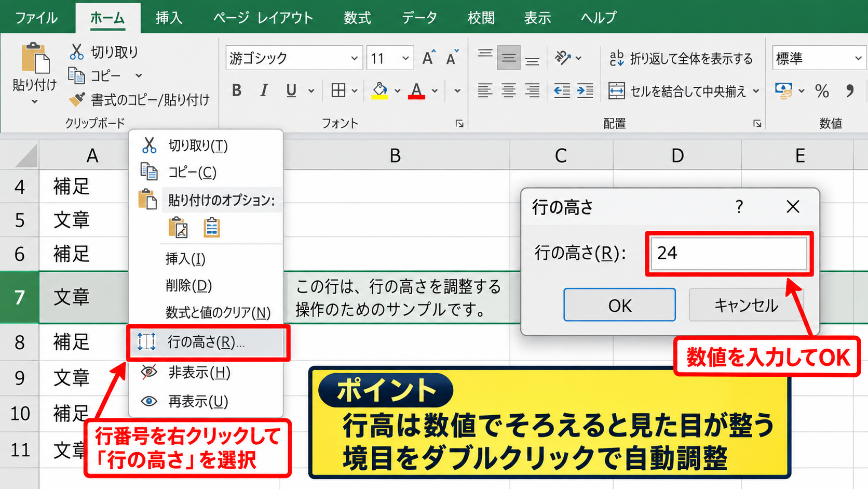Switch to the 挿入 ribbon tab
The height and width of the screenshot is (489, 868).
169,18
